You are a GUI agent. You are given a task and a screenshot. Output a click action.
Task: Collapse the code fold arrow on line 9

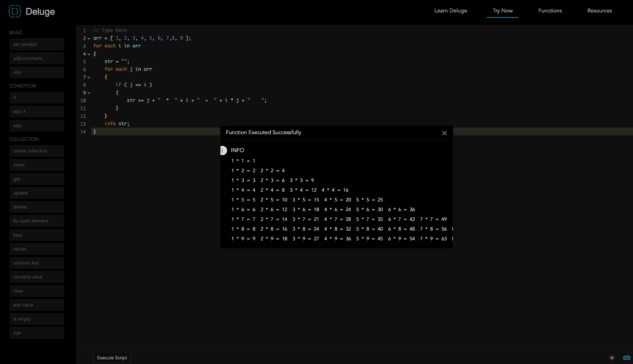coord(89,93)
